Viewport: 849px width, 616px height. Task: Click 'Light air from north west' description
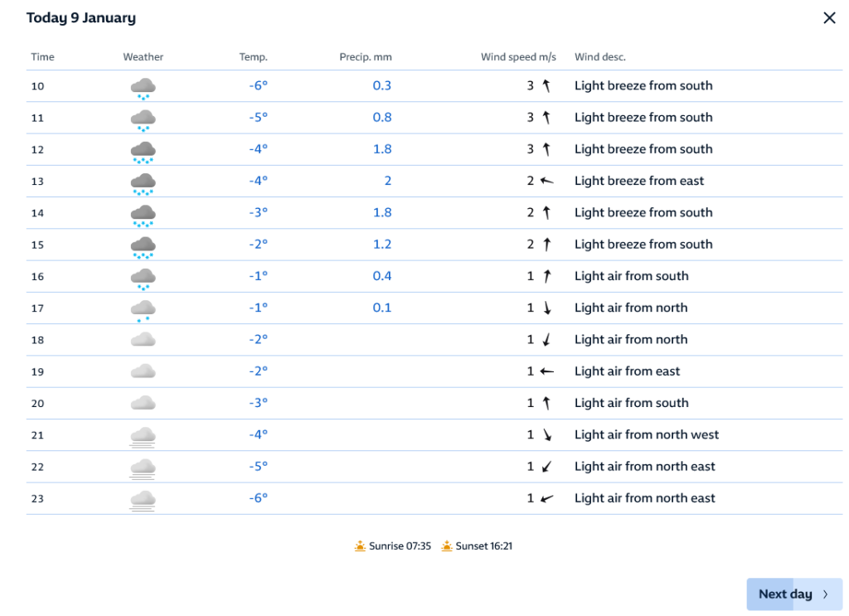[647, 435]
